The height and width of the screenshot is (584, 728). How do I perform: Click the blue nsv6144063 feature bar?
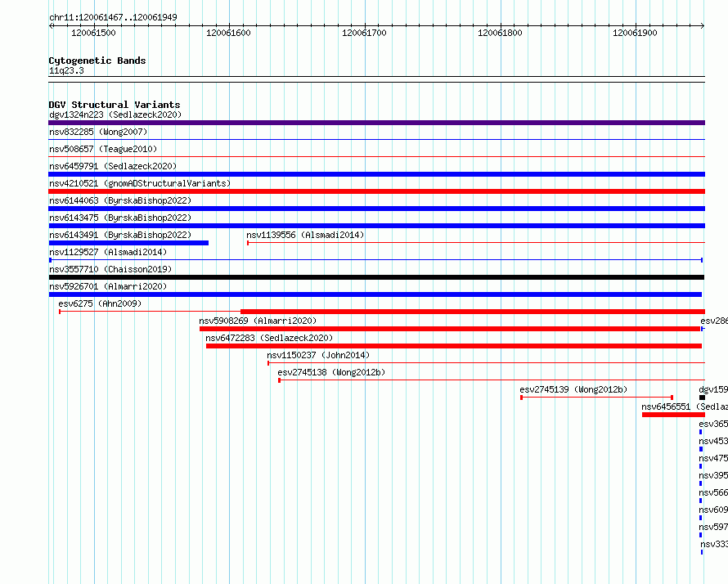click(x=376, y=209)
